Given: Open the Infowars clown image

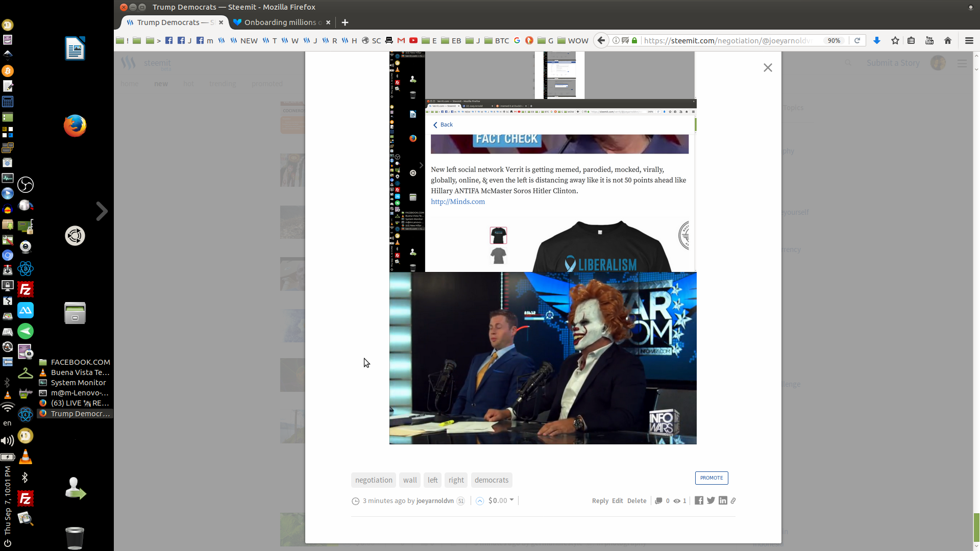Looking at the screenshot, I should (543, 358).
